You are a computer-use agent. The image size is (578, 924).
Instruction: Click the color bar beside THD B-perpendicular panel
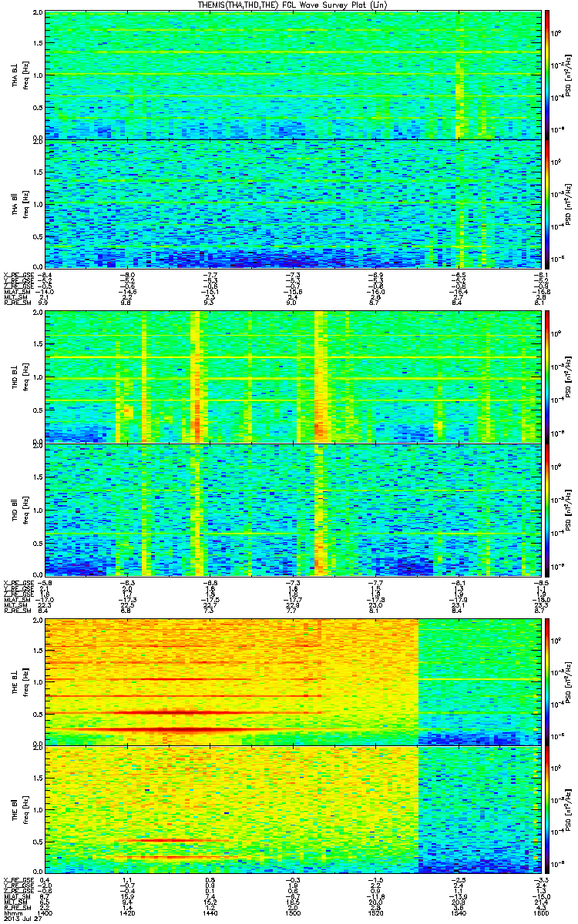tap(547, 377)
